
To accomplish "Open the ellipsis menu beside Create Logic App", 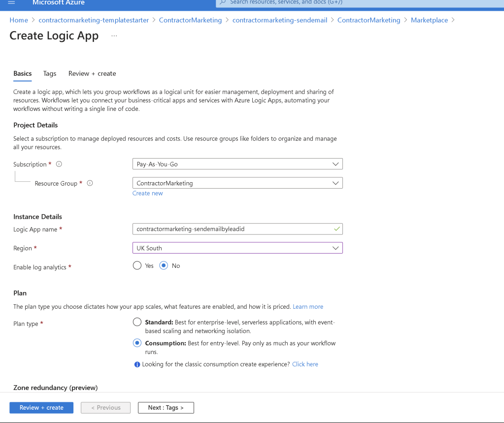I will 114,36.
